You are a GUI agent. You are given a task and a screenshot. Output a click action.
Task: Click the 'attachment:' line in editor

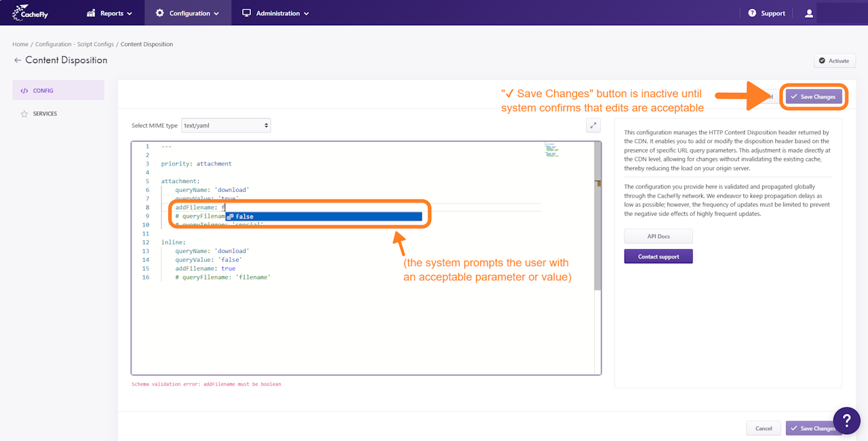180,181
